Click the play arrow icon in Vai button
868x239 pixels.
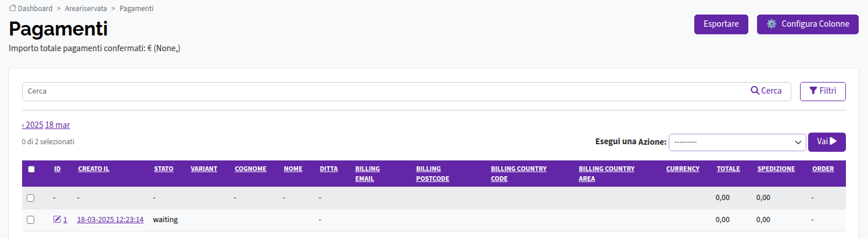click(833, 141)
